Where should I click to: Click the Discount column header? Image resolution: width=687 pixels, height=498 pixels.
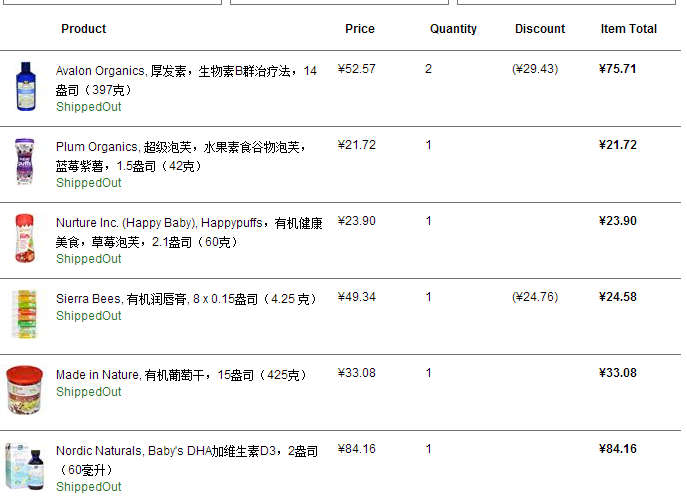540,29
